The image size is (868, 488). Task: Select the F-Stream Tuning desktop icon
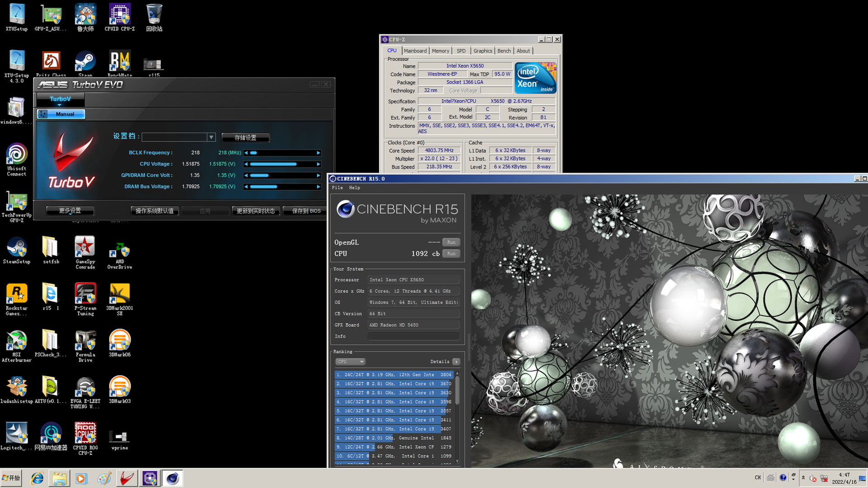pos(85,299)
